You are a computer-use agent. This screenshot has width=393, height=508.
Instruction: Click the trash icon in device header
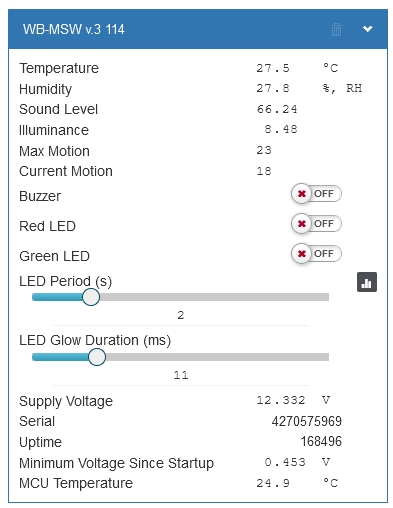point(336,29)
